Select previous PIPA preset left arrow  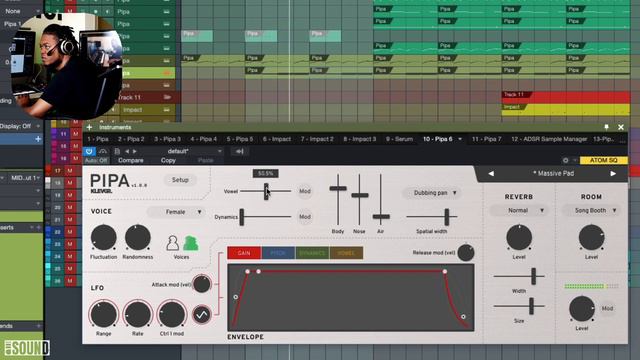[x=491, y=173]
